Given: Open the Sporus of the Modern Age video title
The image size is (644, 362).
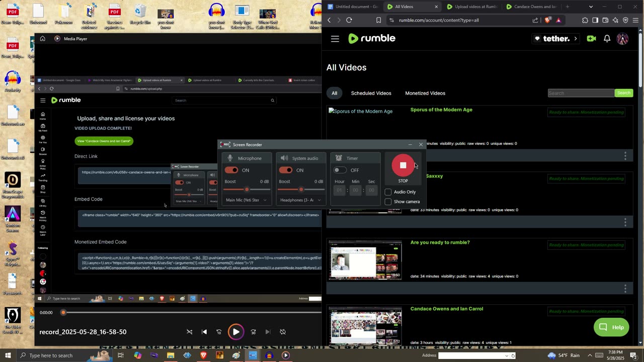Looking at the screenshot, I should point(441,110).
